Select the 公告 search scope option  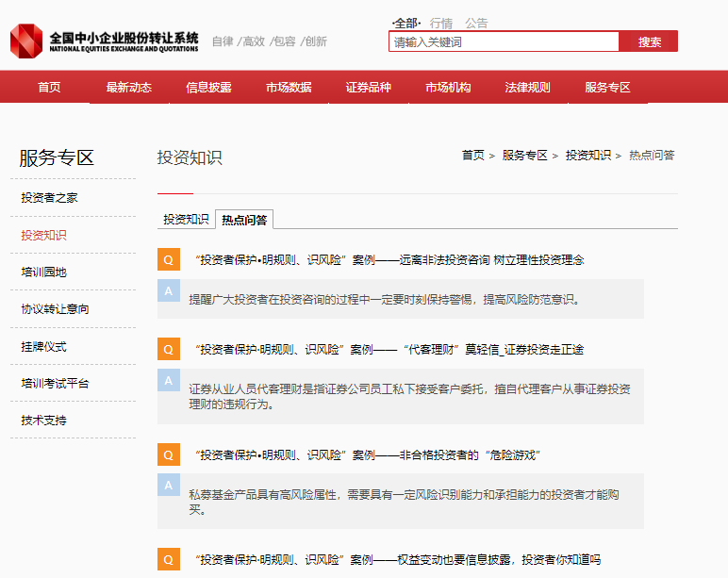click(x=476, y=23)
